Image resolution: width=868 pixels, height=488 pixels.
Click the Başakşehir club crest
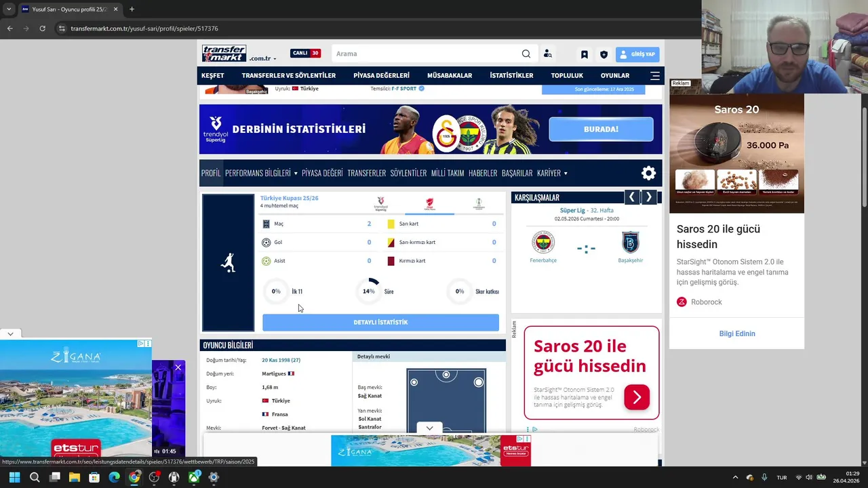click(x=631, y=242)
